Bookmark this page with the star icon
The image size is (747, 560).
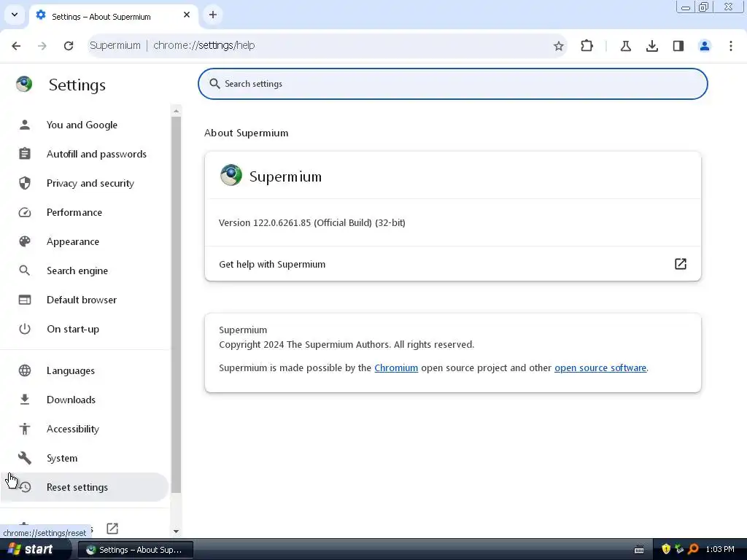point(558,46)
